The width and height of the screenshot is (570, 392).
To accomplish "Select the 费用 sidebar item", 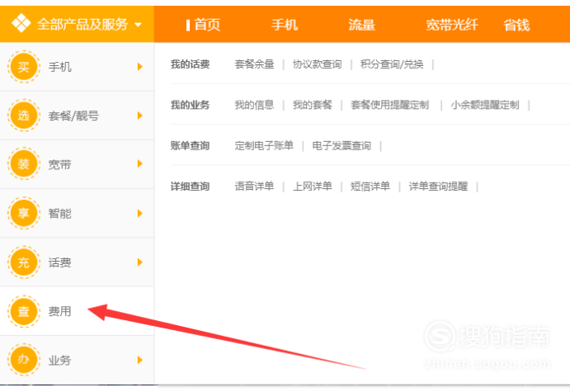I will coord(59,311).
